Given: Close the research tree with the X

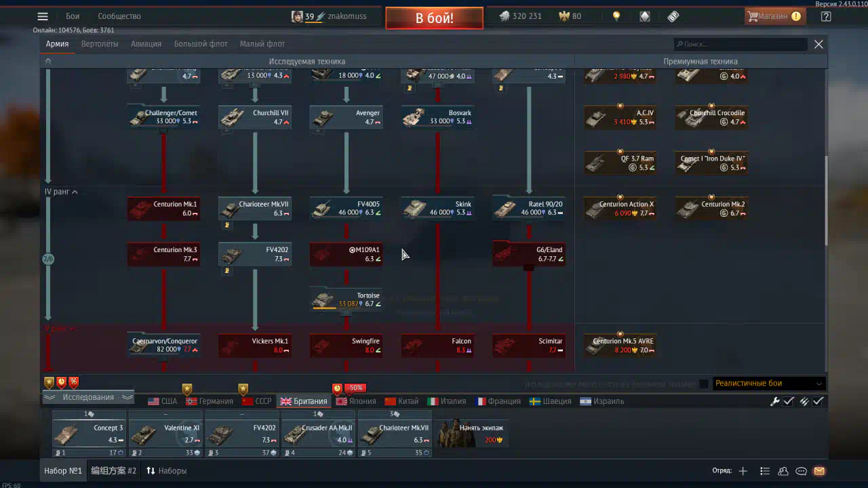Looking at the screenshot, I should (x=818, y=44).
